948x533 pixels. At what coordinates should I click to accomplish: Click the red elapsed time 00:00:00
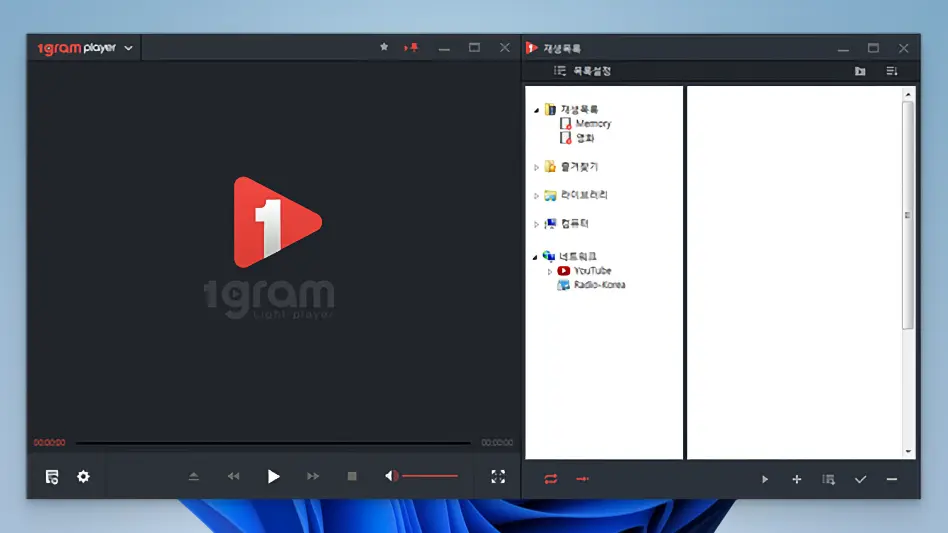pos(50,443)
